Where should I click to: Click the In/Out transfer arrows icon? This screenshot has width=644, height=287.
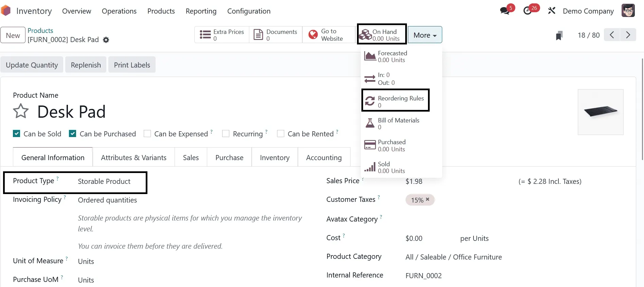[x=370, y=79]
